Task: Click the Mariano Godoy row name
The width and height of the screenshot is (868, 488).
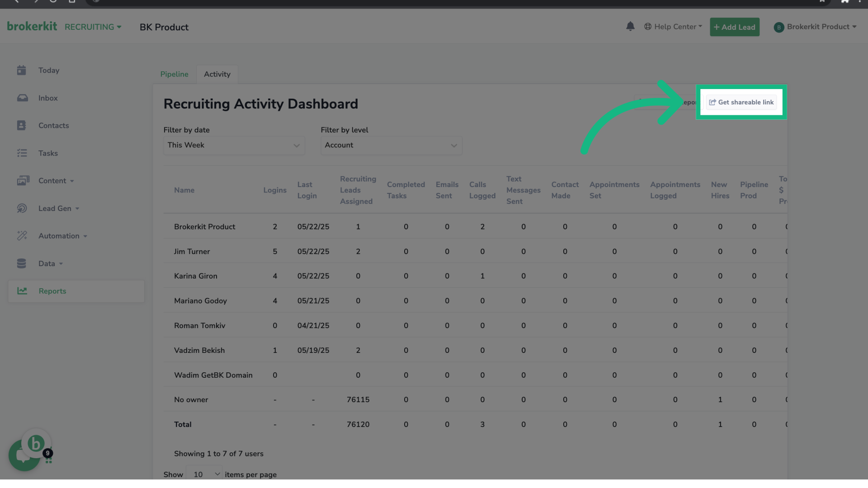Action: 200,301
